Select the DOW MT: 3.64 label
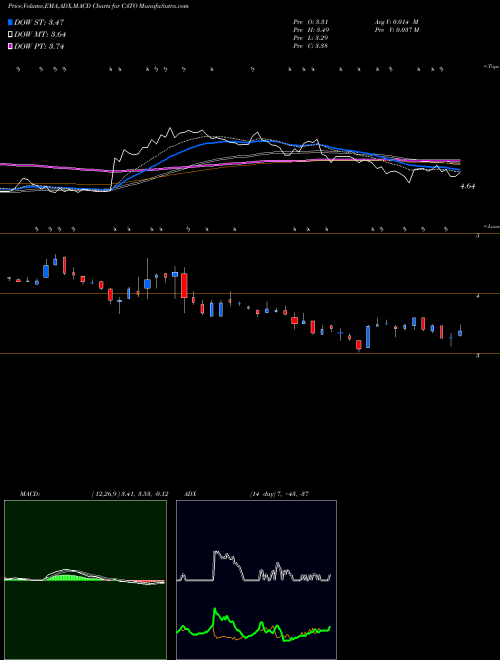Image resolution: width=500 pixels, height=660 pixels. pos(40,35)
